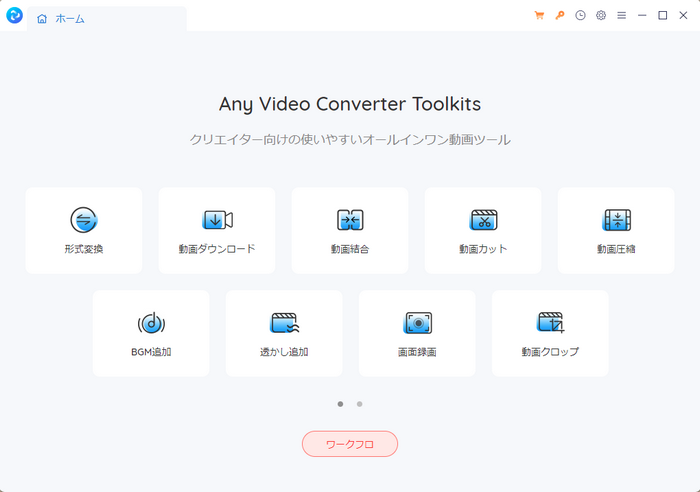Screen dimensions: 700x492
Task: Open the 動画カット video cut tool
Action: click(483, 230)
